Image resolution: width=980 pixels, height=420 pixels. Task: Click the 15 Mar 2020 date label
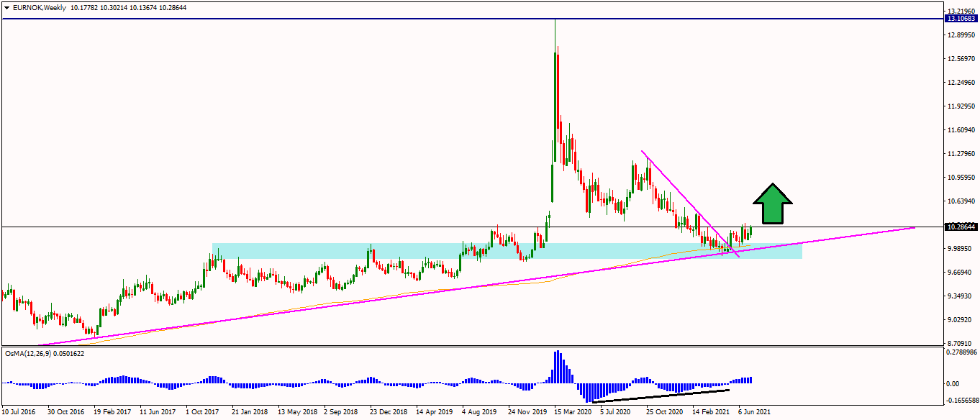pos(572,413)
